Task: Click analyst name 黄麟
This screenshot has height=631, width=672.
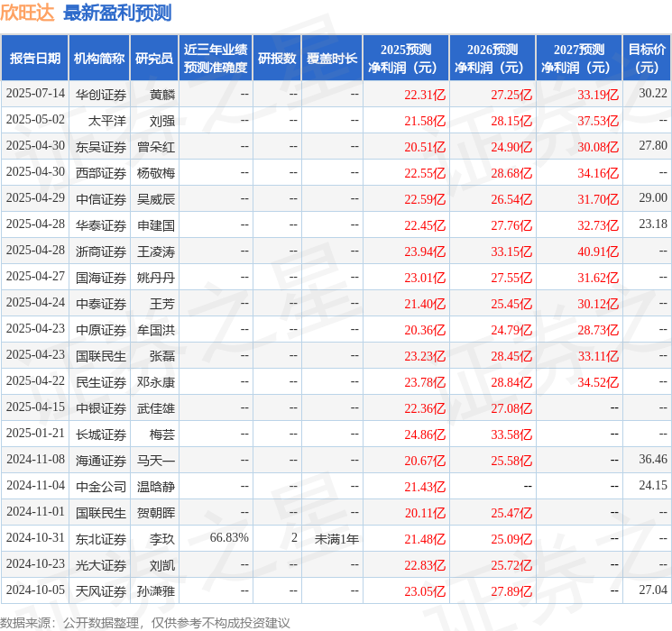Action: [162, 95]
